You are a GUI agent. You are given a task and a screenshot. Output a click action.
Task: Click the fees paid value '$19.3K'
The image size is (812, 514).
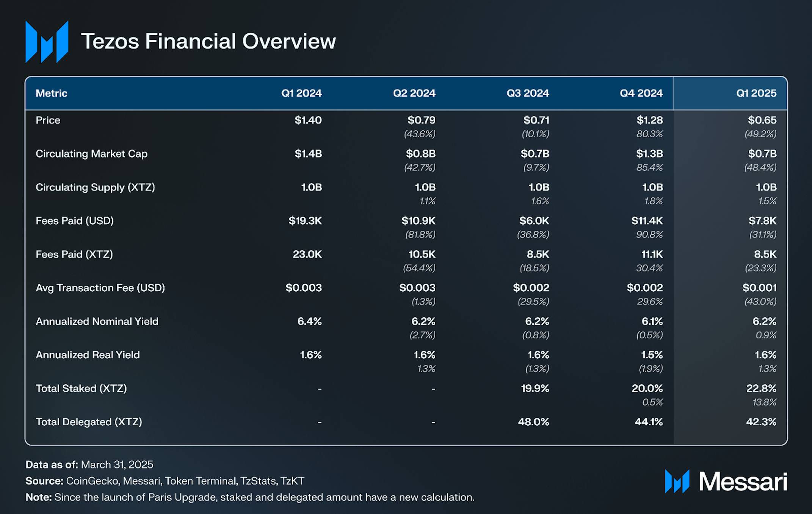[305, 221]
